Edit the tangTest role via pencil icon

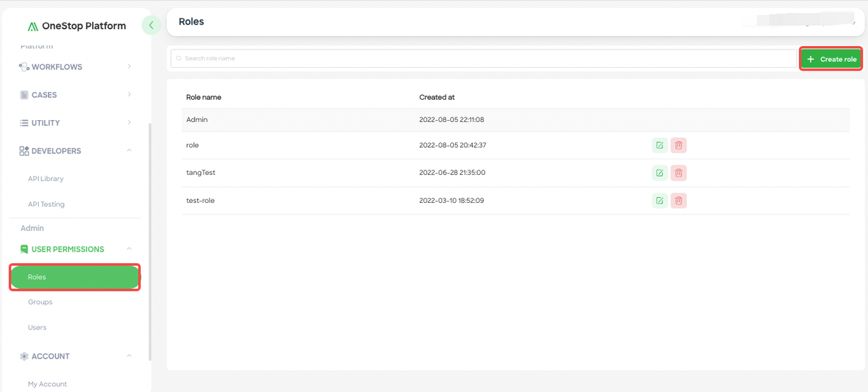(658, 172)
